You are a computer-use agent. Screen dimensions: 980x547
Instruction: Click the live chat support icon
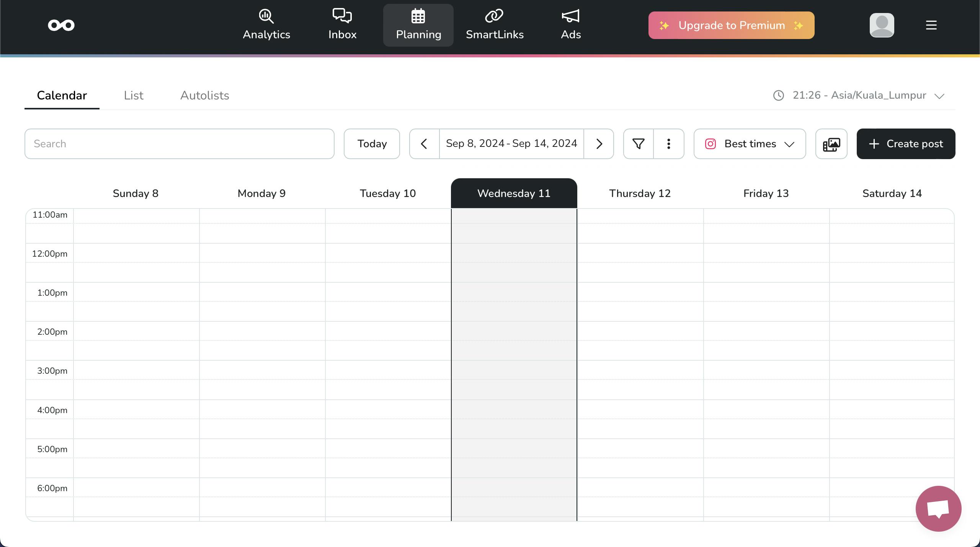(x=938, y=509)
